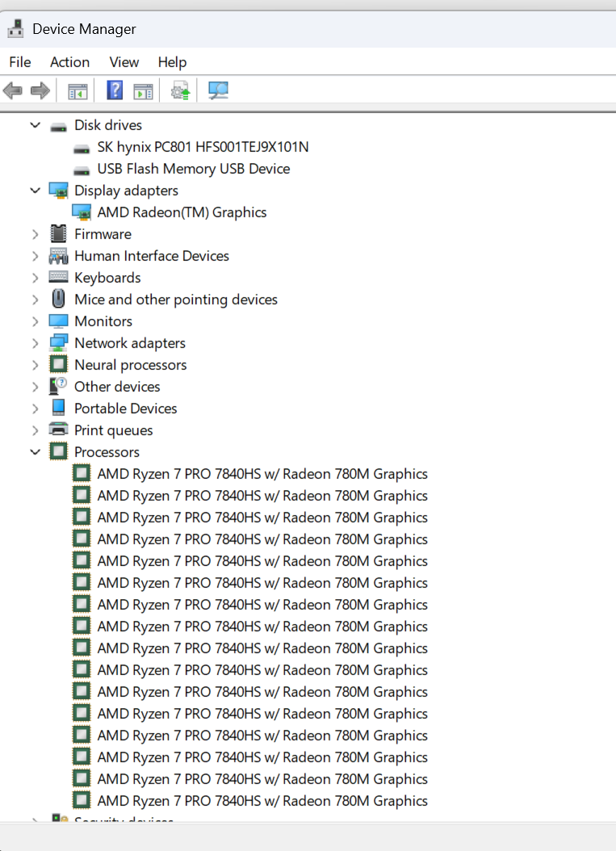Viewport: 616px width, 851px height.
Task: Collapse the Display adapters category
Action: (x=36, y=191)
